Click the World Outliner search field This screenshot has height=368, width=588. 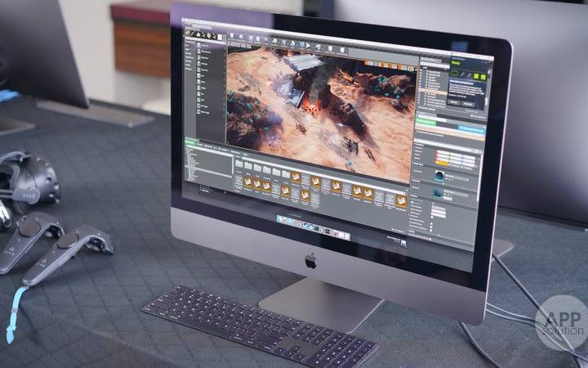(435, 65)
